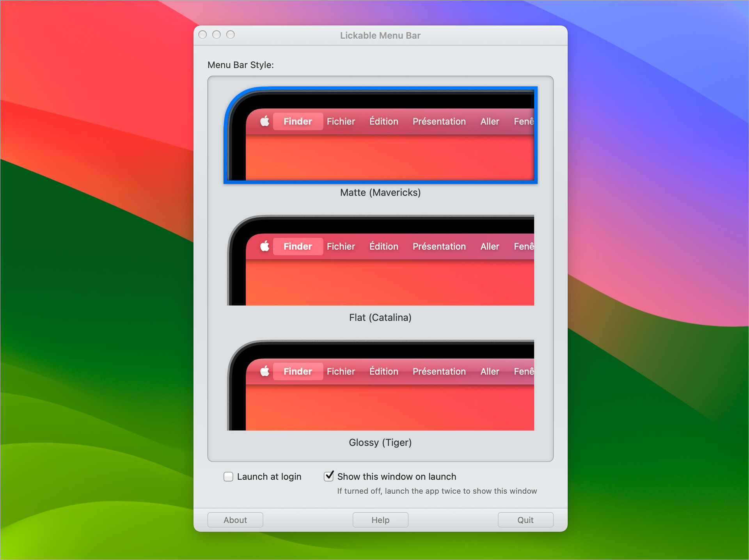Screen dimensions: 749x560
Task: Click Apple logo in Matte preview
Action: (x=265, y=121)
